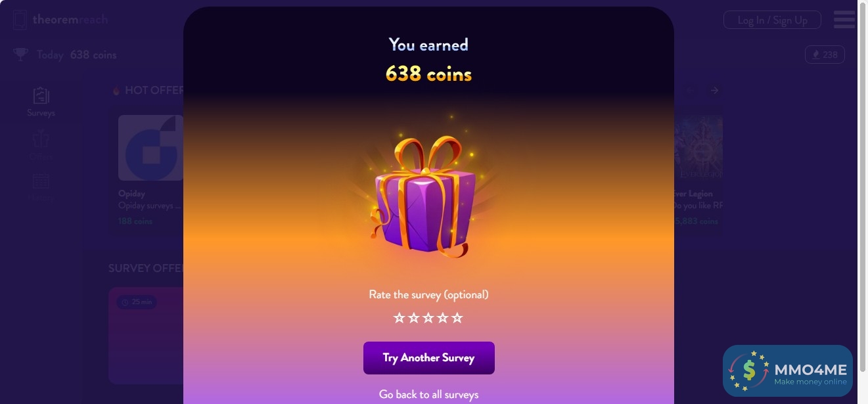Click the page vertical scrollbar
The width and height of the screenshot is (868, 404).
point(863,202)
